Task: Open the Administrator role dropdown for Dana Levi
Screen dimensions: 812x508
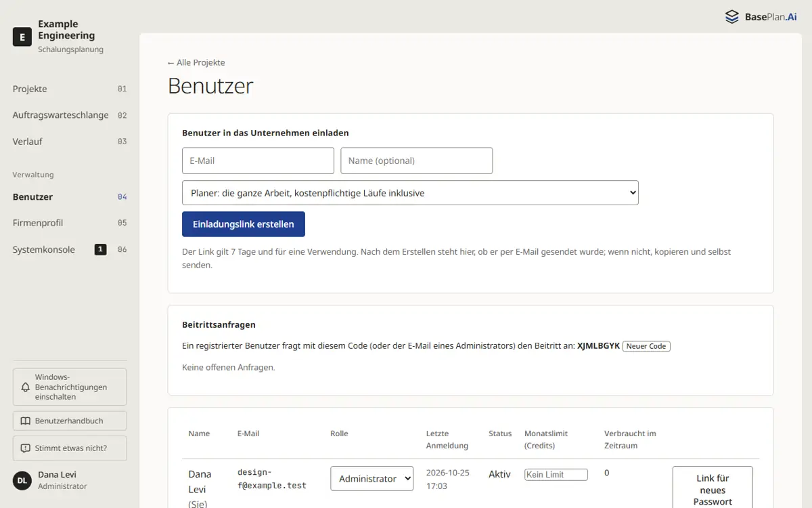Action: [371, 478]
